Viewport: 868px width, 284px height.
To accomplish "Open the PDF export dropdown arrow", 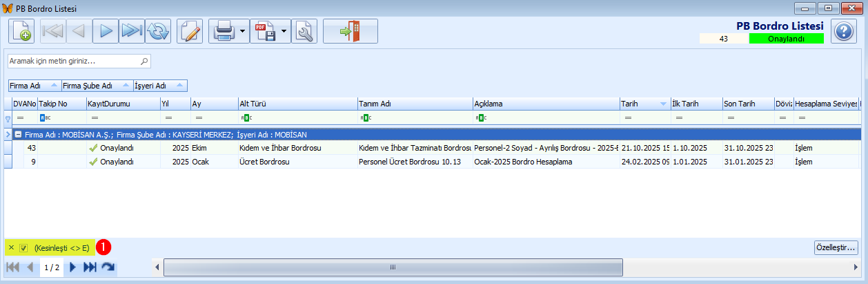I will (284, 32).
